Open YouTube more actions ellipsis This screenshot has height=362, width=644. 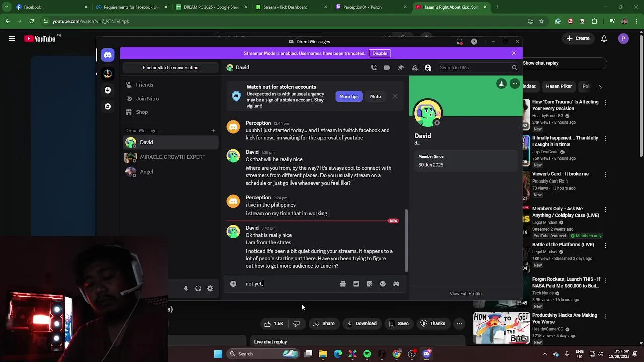click(x=459, y=324)
